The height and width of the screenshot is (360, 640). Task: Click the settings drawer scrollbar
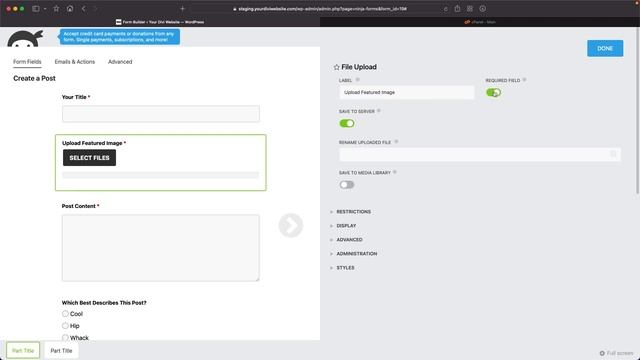click(x=638, y=110)
